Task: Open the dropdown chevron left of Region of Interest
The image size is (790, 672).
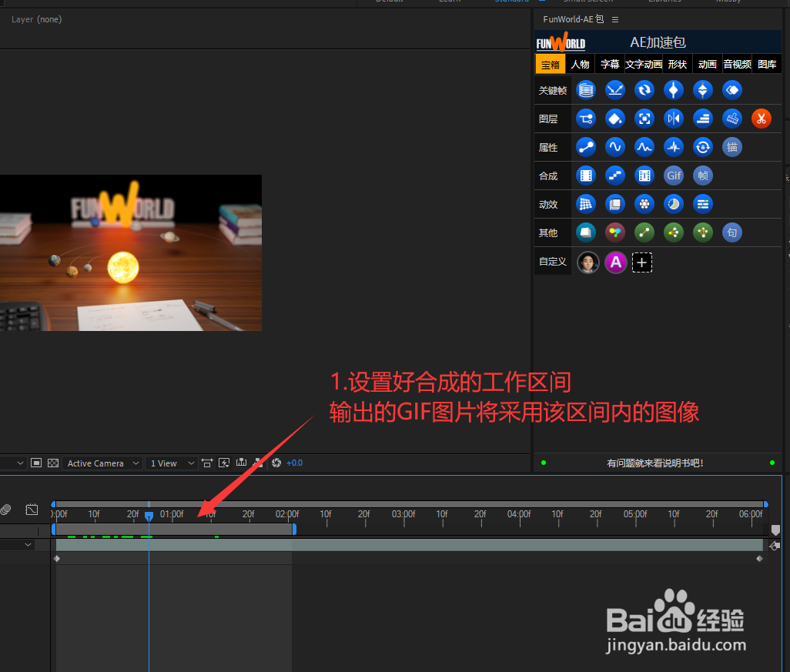Action: (20, 463)
